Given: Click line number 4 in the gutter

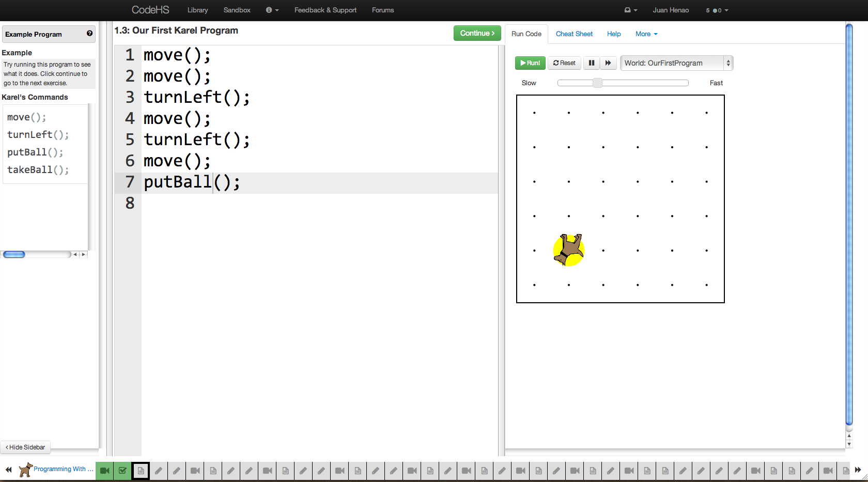Looking at the screenshot, I should pyautogui.click(x=130, y=118).
